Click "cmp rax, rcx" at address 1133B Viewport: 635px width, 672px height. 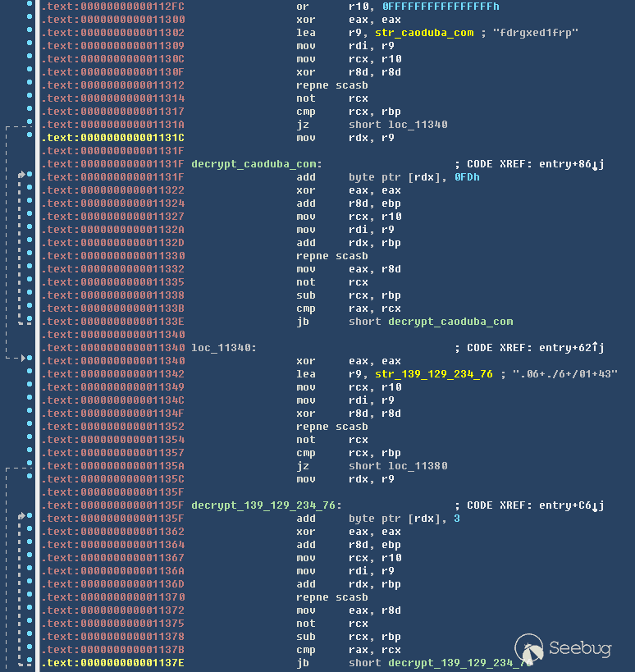(349, 309)
